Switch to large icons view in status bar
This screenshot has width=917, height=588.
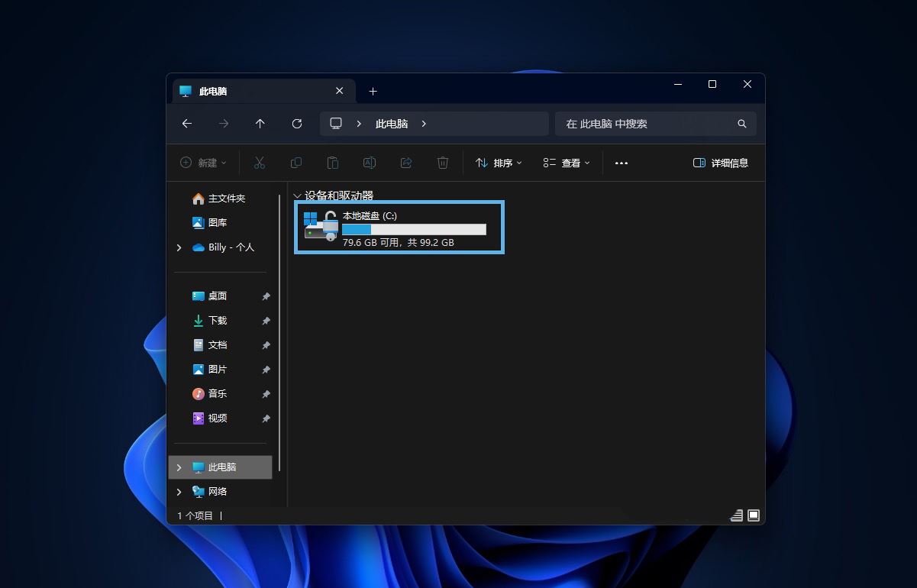click(x=754, y=515)
